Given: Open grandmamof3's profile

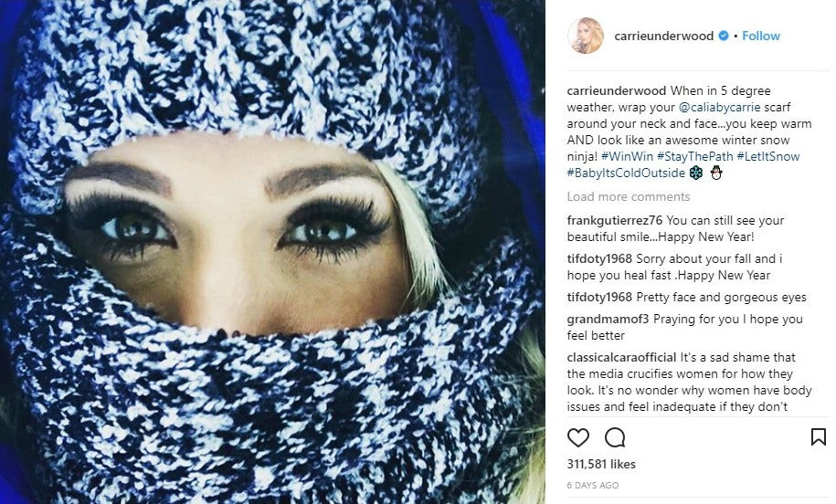Looking at the screenshot, I should tap(608, 320).
